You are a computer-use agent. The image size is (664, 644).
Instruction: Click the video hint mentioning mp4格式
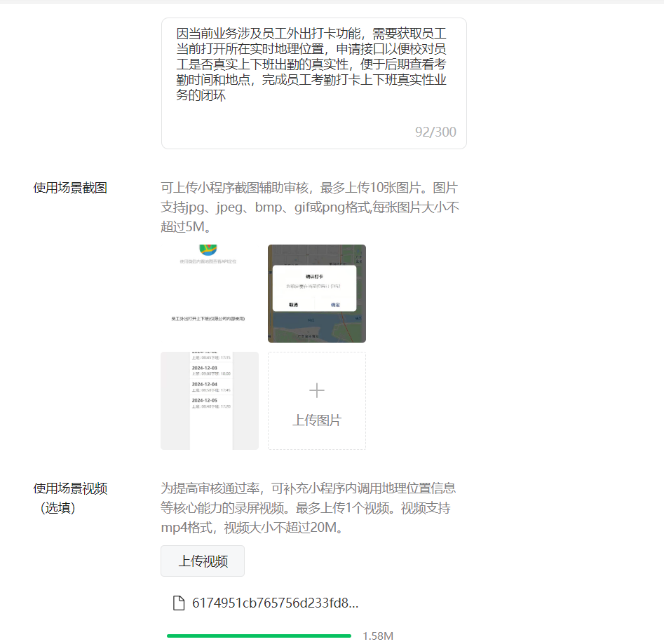pos(309,508)
